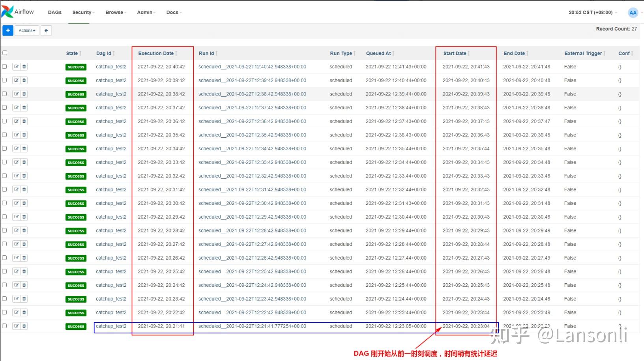Select the checkbox for run 20:38:42

tap(5, 94)
